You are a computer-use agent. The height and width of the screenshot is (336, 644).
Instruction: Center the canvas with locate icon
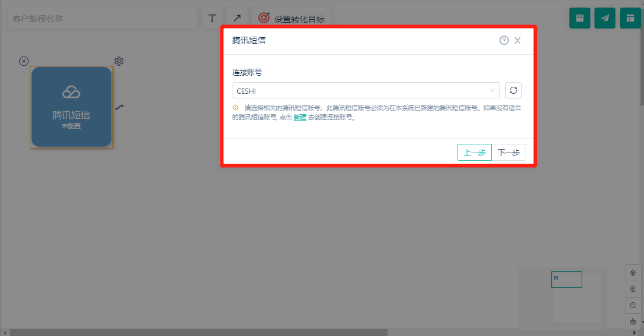click(633, 273)
